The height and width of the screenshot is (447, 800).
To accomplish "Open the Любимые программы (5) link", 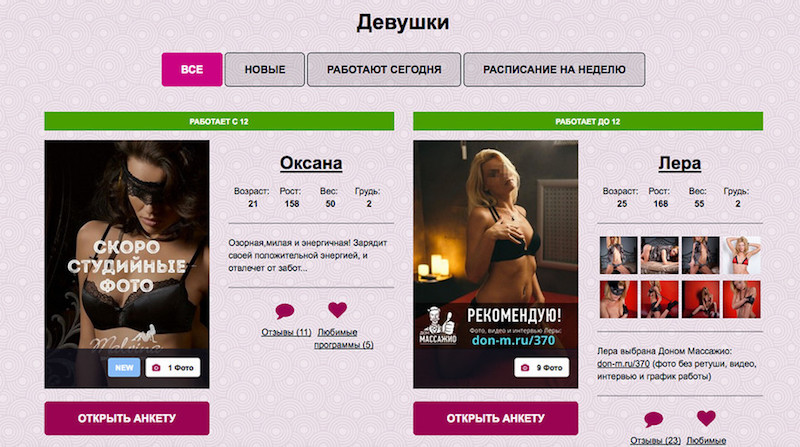I will [343, 338].
